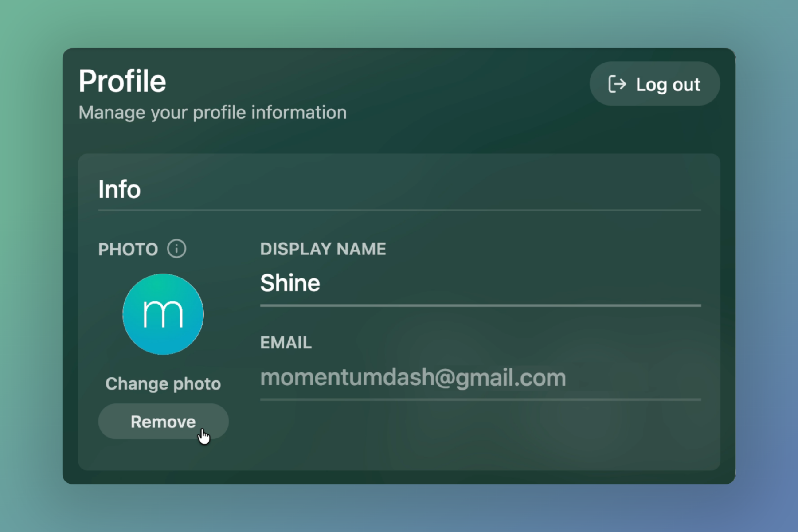The height and width of the screenshot is (532, 798).
Task: Click empty space below the email field
Action: (x=481, y=434)
